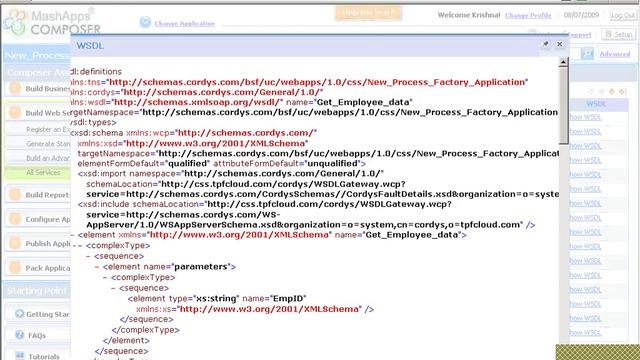Click the Change Application checkmark icon
Screen dimensions: 640x360
145,22
